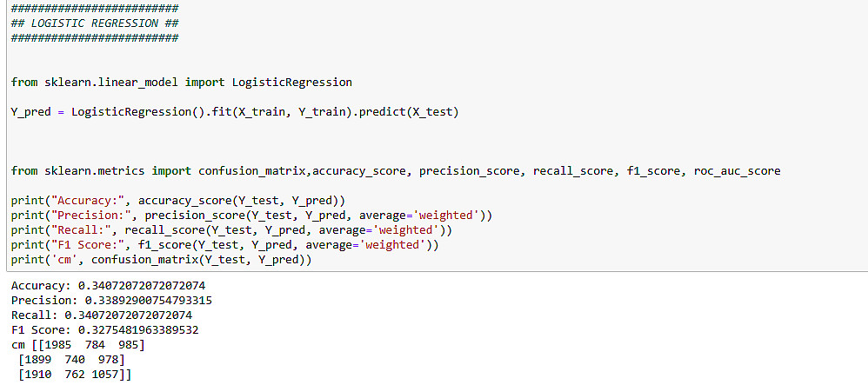Screen dimensions: 868x385
Task: Click the last confusion matrix row ending 1057
Action: pyautogui.click(x=76, y=375)
